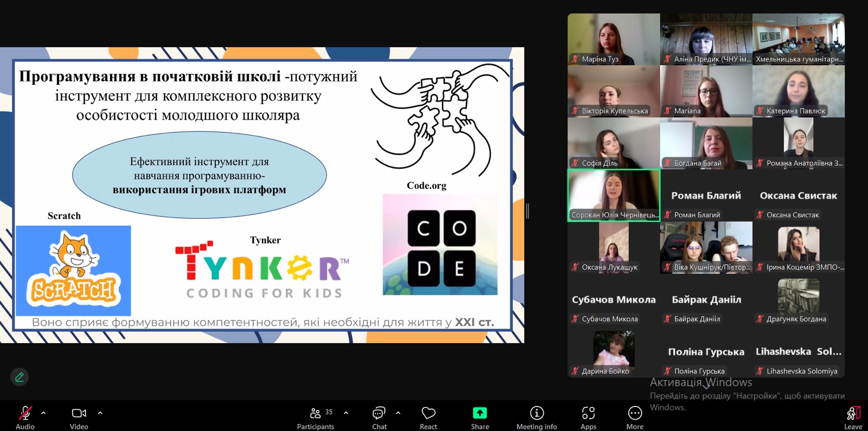Expand the audio options caret beside Audio

point(43,413)
